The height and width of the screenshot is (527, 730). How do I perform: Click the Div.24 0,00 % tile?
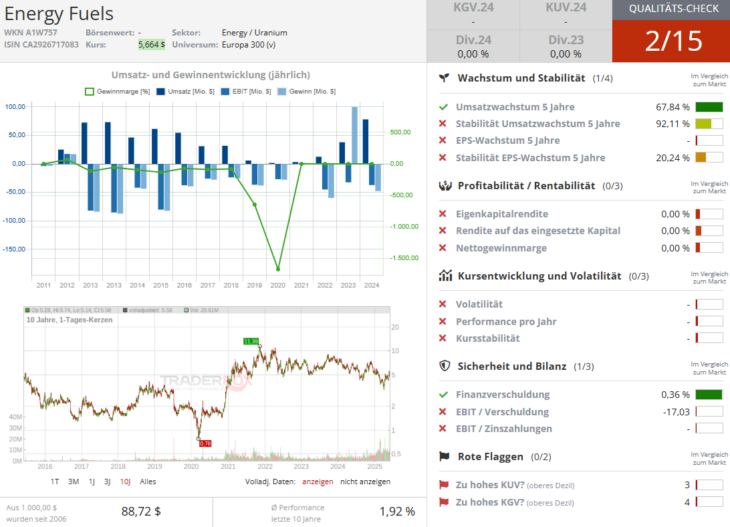point(473,47)
